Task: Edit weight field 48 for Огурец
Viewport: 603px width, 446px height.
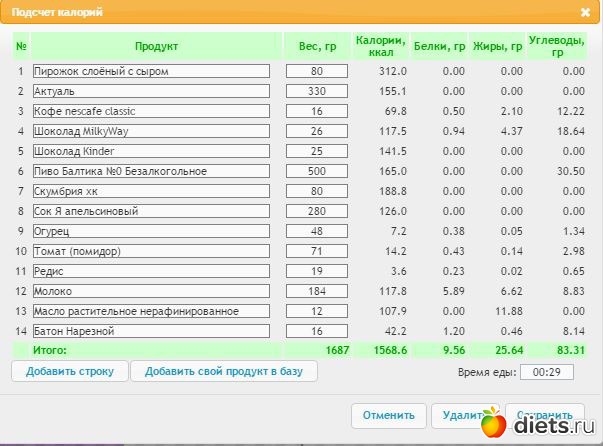Action: [x=317, y=231]
